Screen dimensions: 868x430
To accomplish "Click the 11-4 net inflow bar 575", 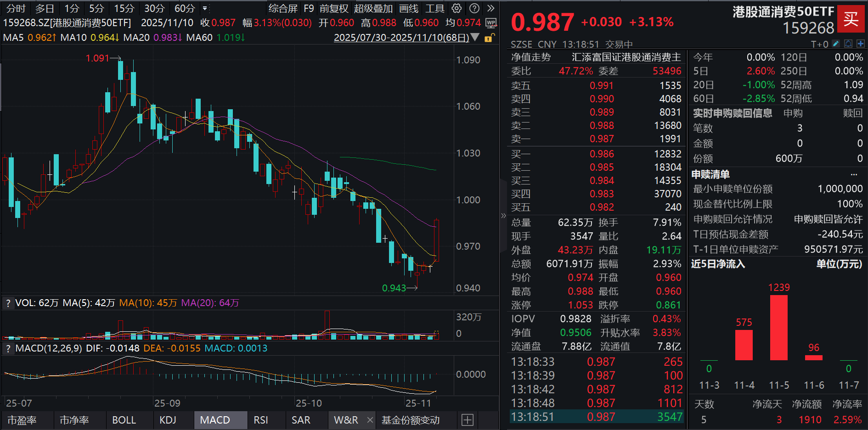I will pos(744,345).
